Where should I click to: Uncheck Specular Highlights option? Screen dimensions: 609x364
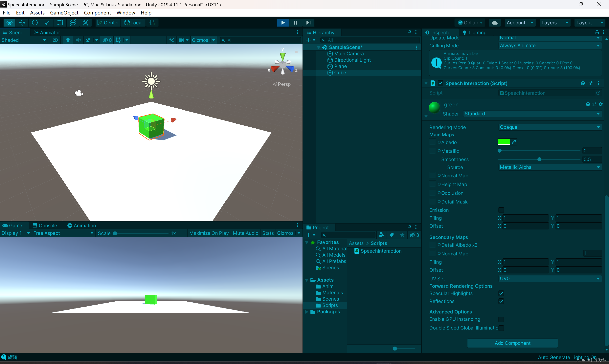(501, 293)
